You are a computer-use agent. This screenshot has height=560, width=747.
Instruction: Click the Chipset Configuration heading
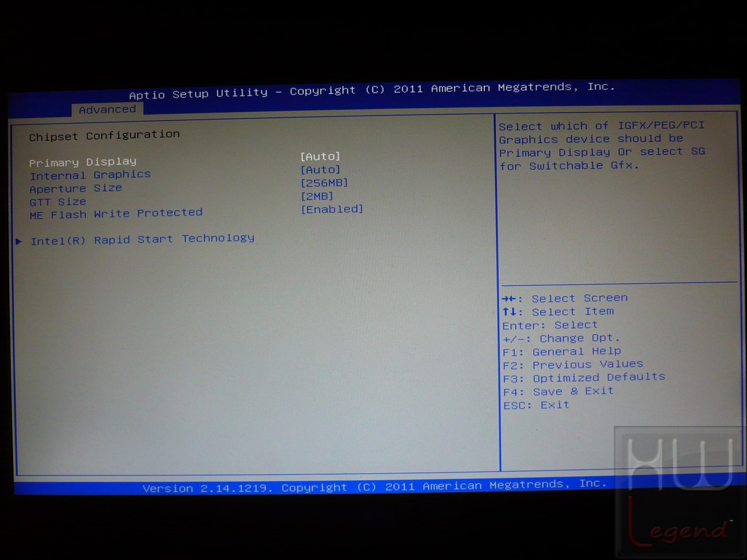(x=105, y=136)
